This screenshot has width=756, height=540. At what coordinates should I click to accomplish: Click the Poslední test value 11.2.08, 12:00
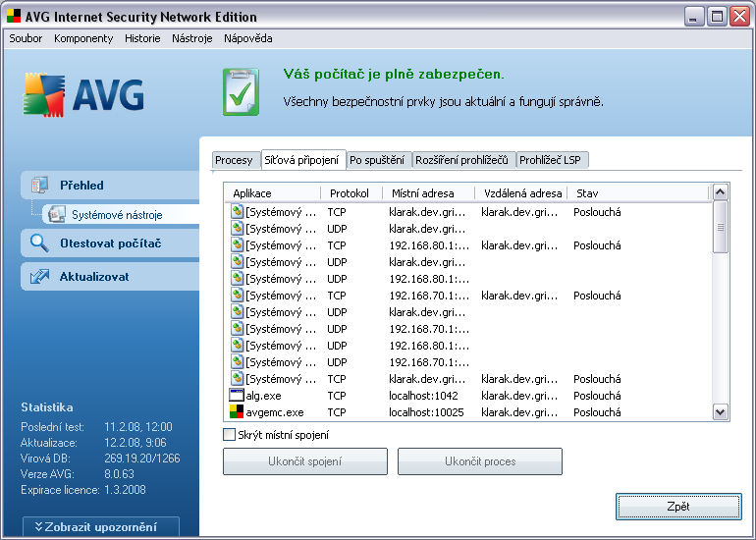138,427
